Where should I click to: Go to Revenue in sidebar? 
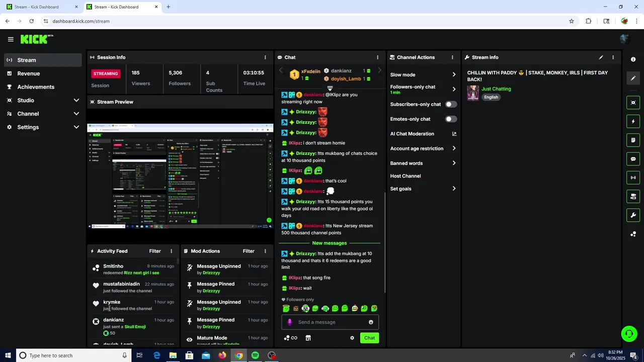(x=43, y=73)
